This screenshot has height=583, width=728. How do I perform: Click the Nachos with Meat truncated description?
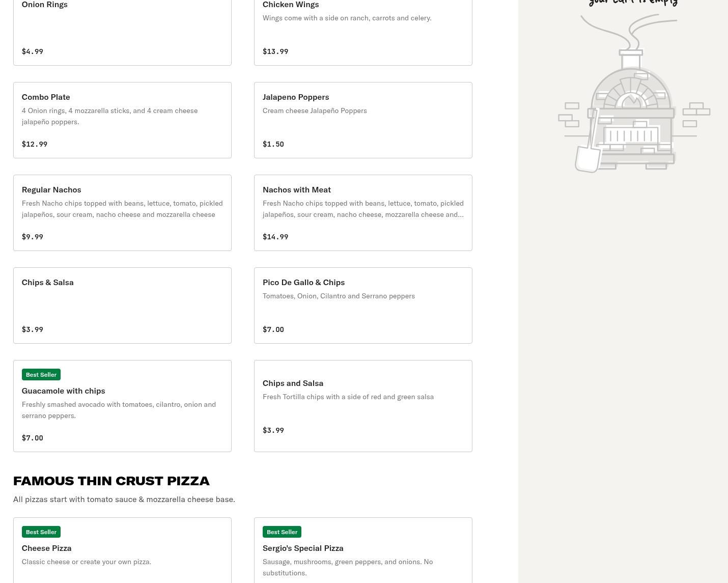point(363,209)
